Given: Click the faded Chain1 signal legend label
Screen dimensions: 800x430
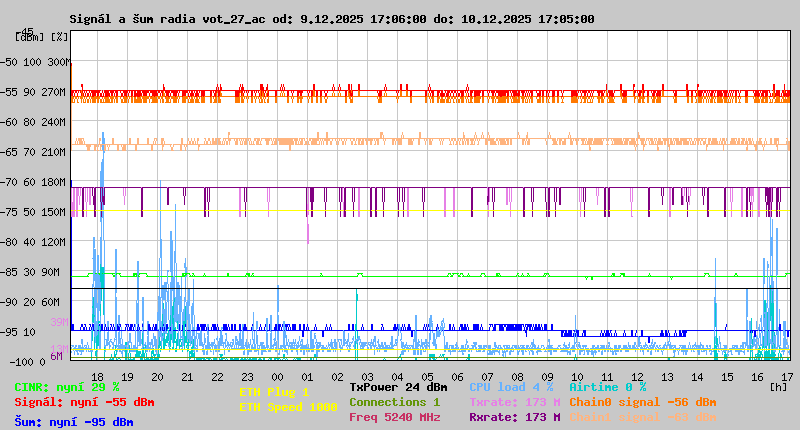Looking at the screenshot, I should pyautogui.click(x=642, y=417).
